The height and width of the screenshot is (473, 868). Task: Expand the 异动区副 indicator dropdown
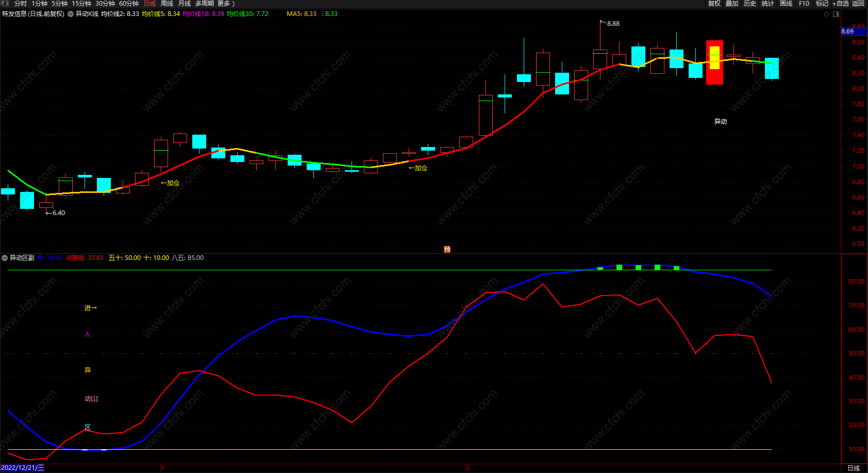click(x=5, y=258)
